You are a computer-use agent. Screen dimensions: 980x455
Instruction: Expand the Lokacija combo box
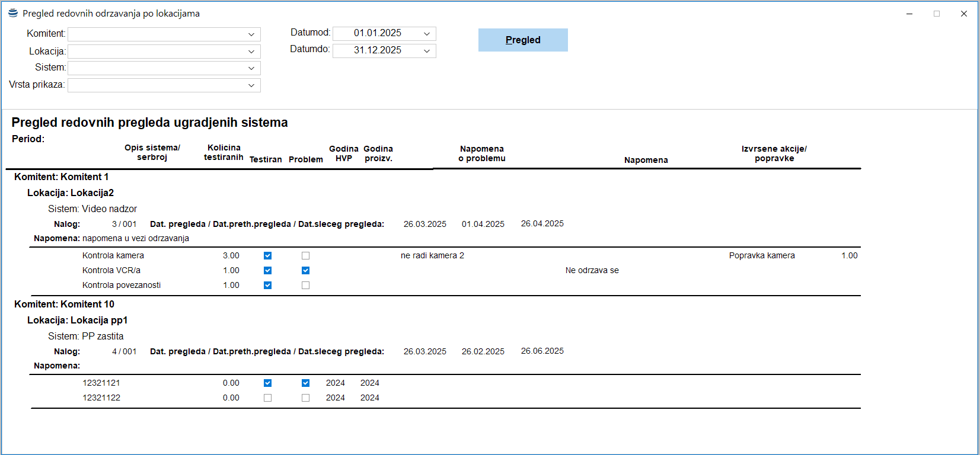(251, 52)
